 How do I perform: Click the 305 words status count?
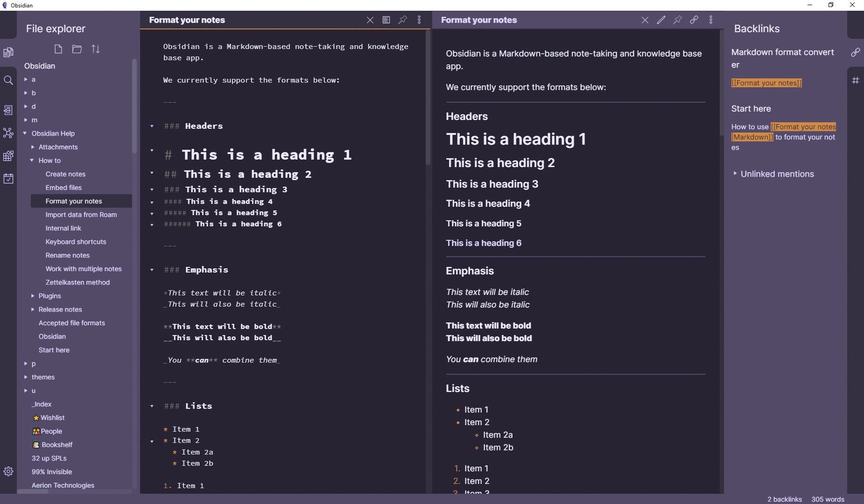click(x=828, y=499)
